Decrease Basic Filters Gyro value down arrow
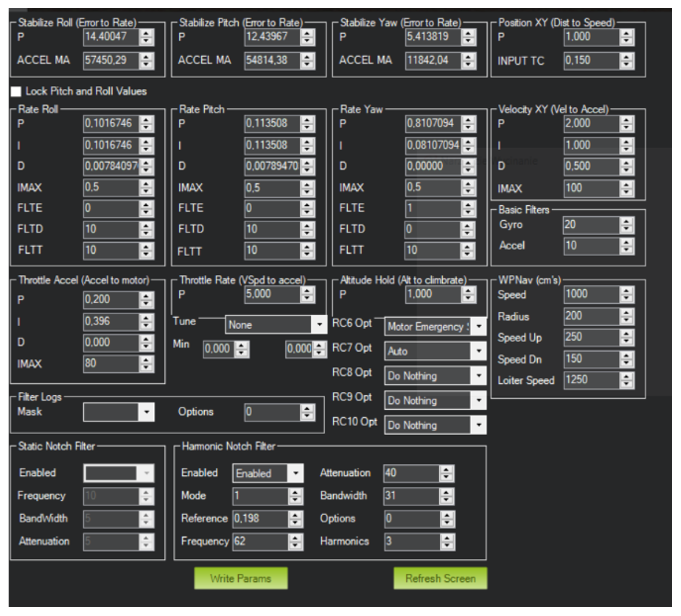 coord(627,229)
